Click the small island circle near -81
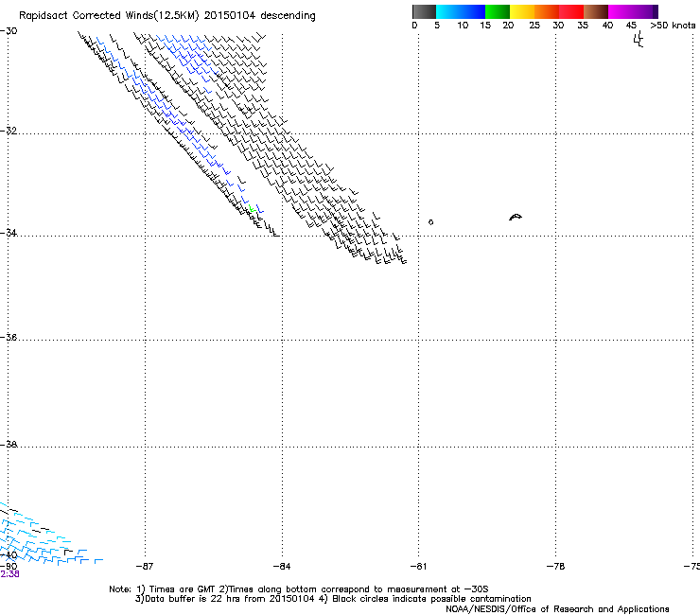 point(430,222)
